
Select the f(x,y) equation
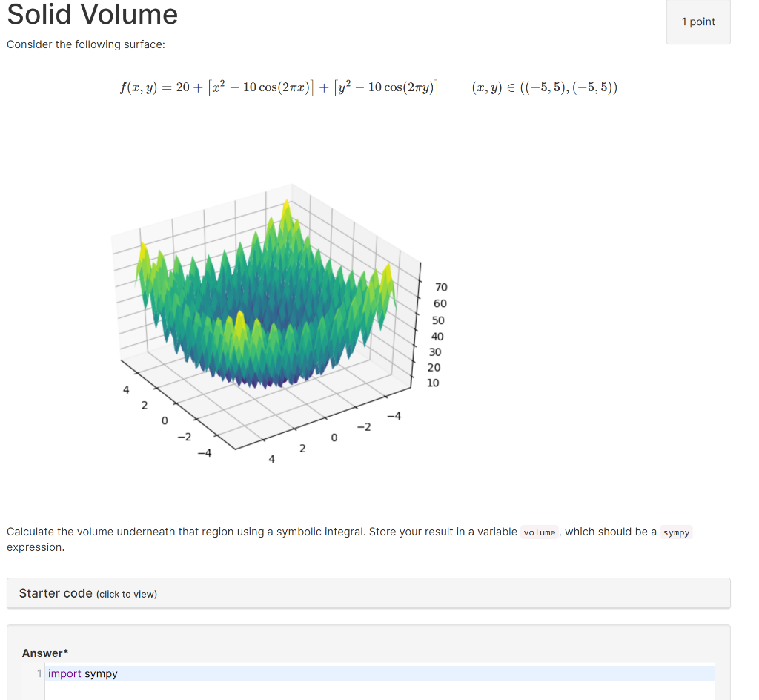tap(280, 87)
